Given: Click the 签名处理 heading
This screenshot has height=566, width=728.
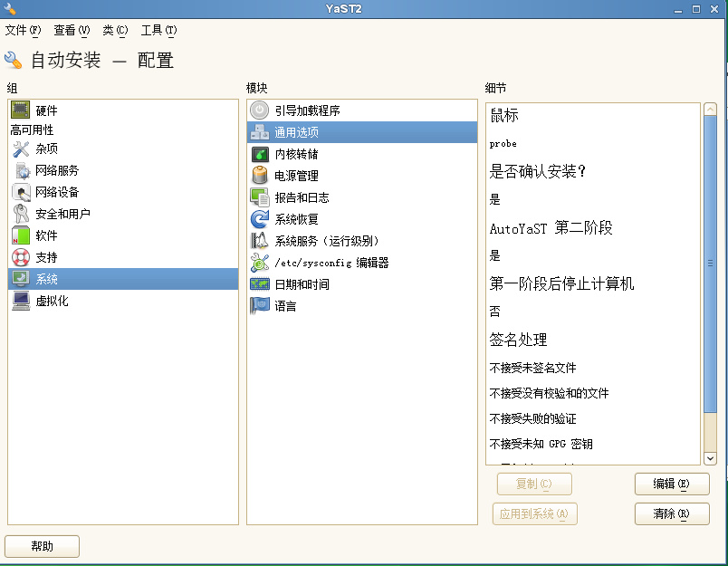Looking at the screenshot, I should [x=518, y=340].
